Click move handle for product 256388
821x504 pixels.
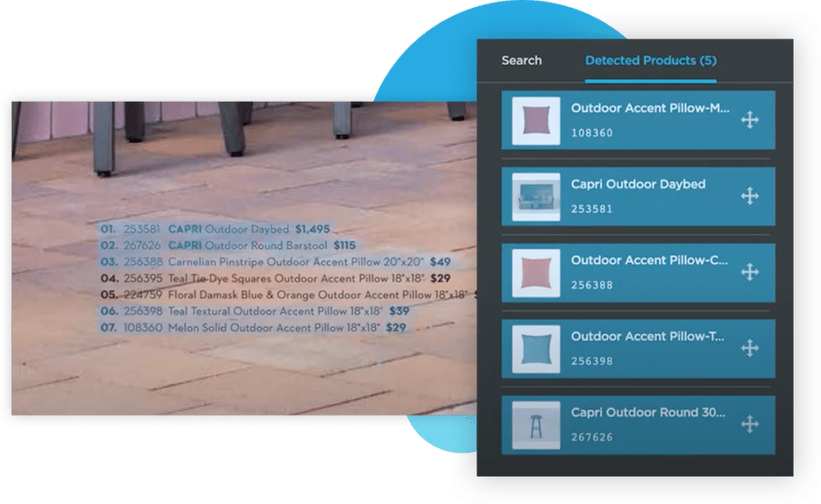pyautogui.click(x=749, y=272)
